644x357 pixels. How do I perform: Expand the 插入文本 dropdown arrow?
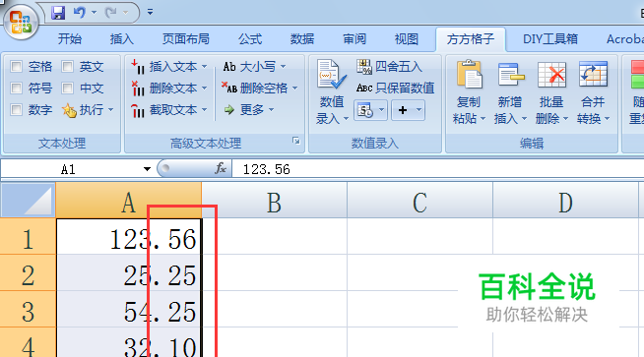pos(204,66)
